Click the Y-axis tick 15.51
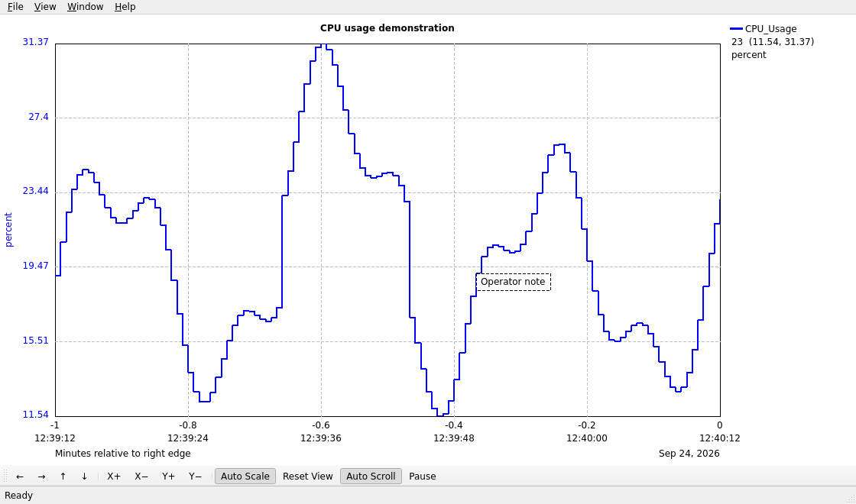 point(35,341)
